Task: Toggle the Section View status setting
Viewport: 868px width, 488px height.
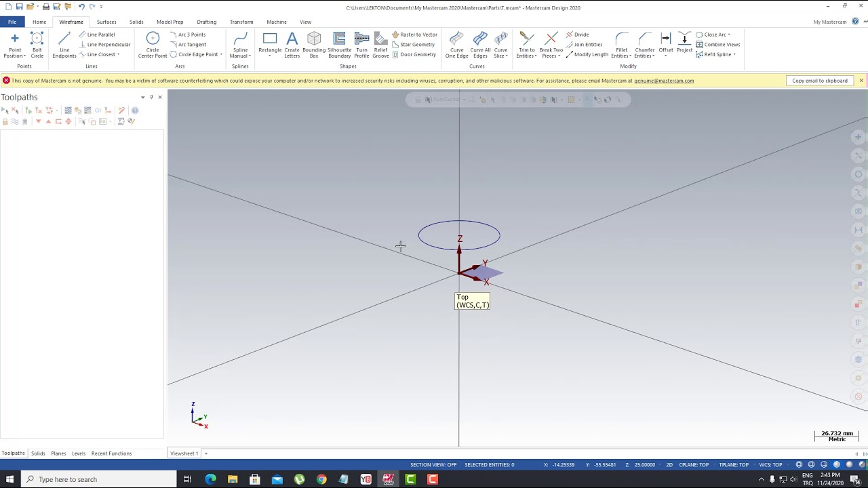Action: [433, 465]
